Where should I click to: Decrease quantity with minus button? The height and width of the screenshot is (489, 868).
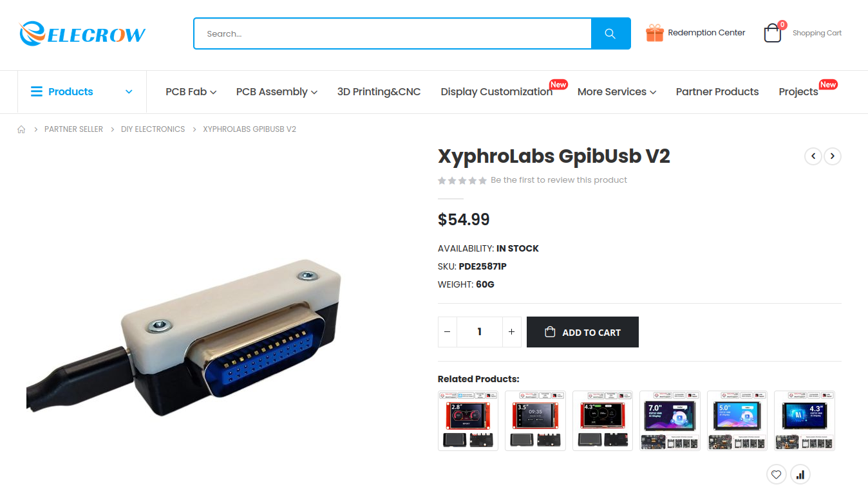tap(448, 332)
